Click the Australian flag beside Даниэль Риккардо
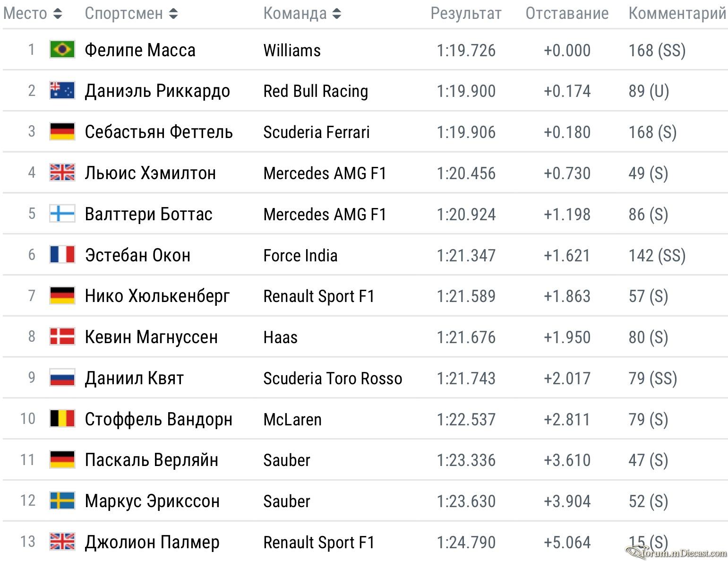This screenshot has width=728, height=561. [62, 90]
